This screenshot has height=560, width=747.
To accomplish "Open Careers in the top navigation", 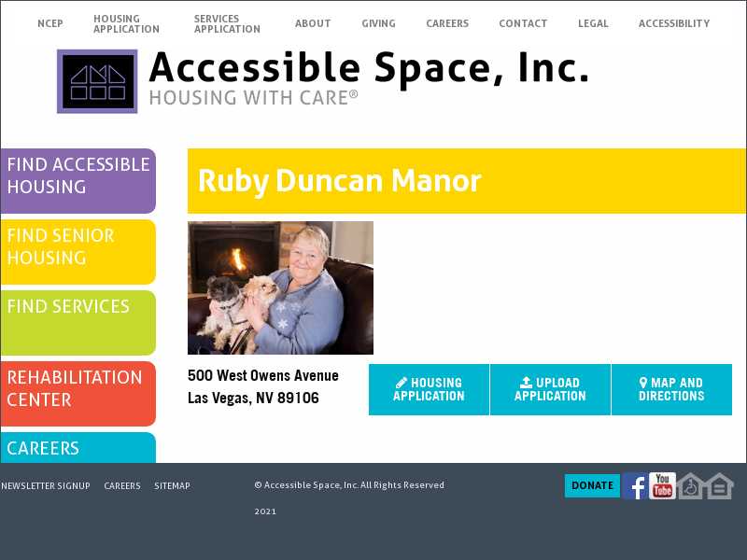I will (x=447, y=23).
